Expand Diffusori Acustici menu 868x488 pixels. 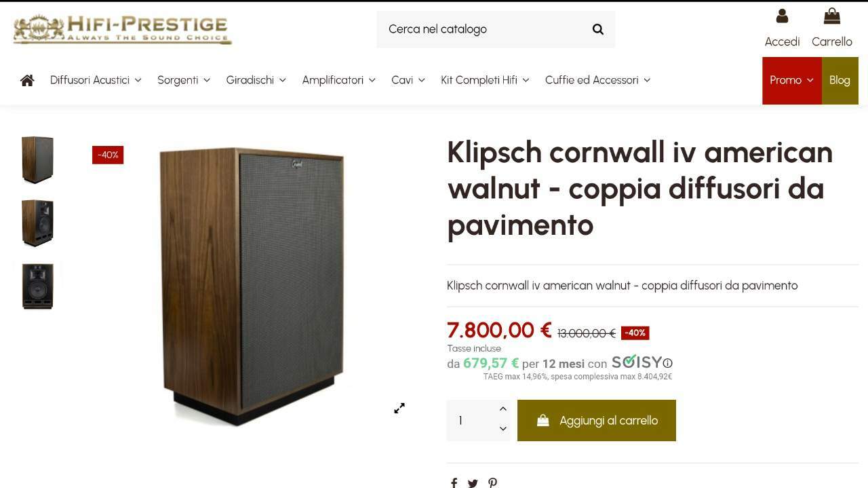click(96, 80)
